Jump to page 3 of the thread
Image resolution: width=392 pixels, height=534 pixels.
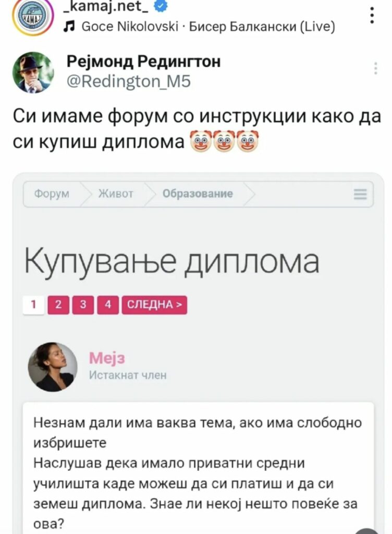click(x=83, y=305)
